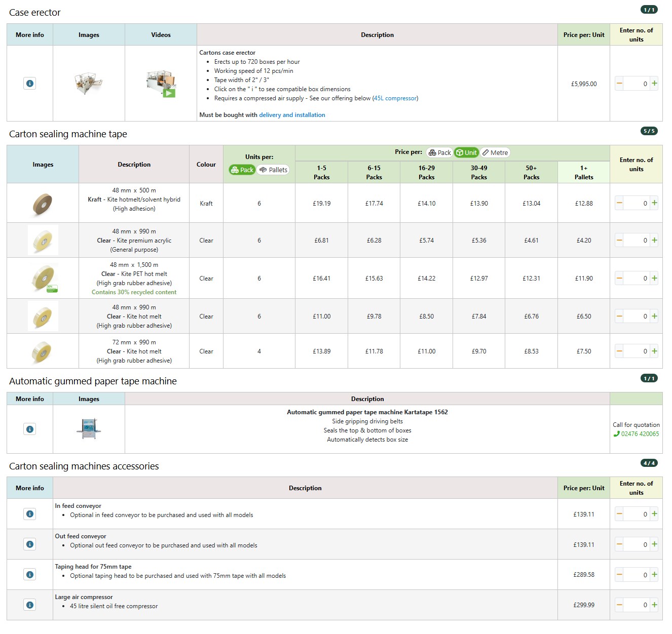Select the 5 / 5 count badge
This screenshot has height=634, width=672.
coord(649,131)
